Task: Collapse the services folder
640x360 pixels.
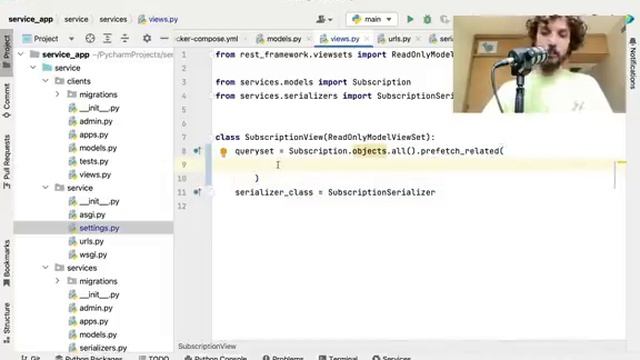Action: coord(45,268)
